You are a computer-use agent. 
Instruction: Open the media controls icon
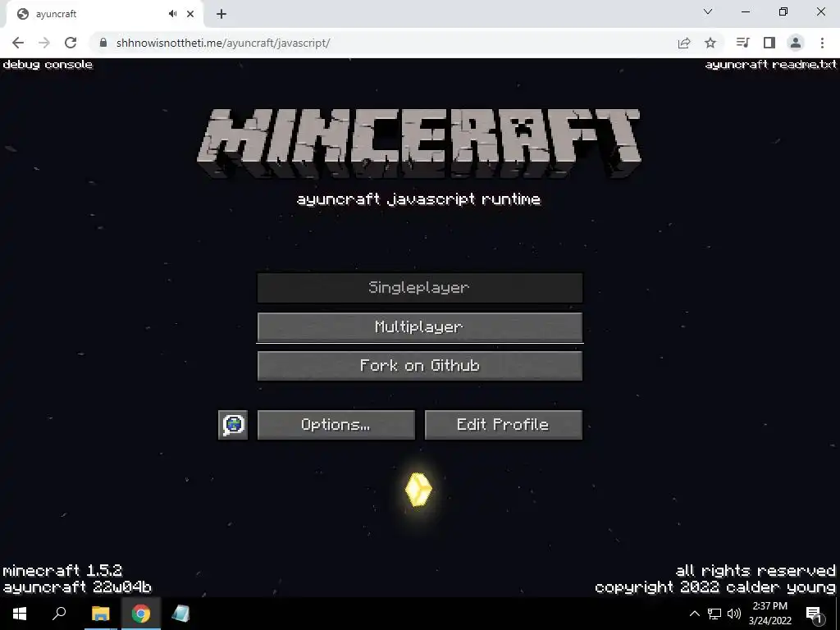[x=742, y=43]
